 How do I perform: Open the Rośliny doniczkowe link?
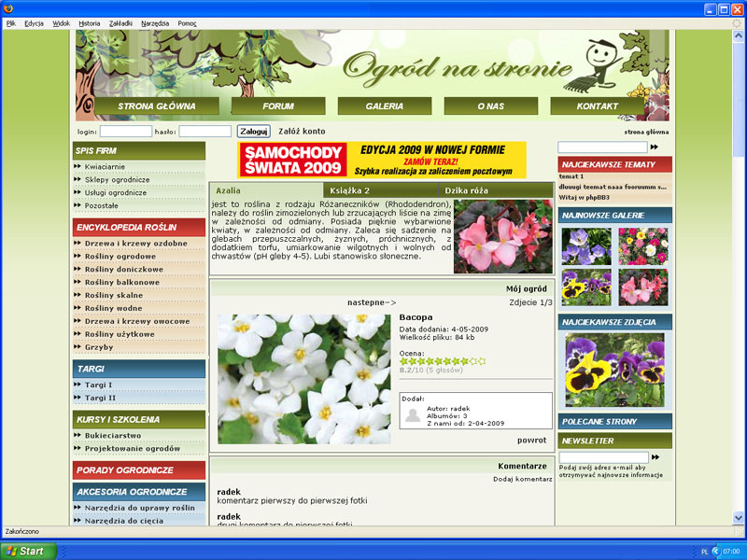[x=124, y=269]
